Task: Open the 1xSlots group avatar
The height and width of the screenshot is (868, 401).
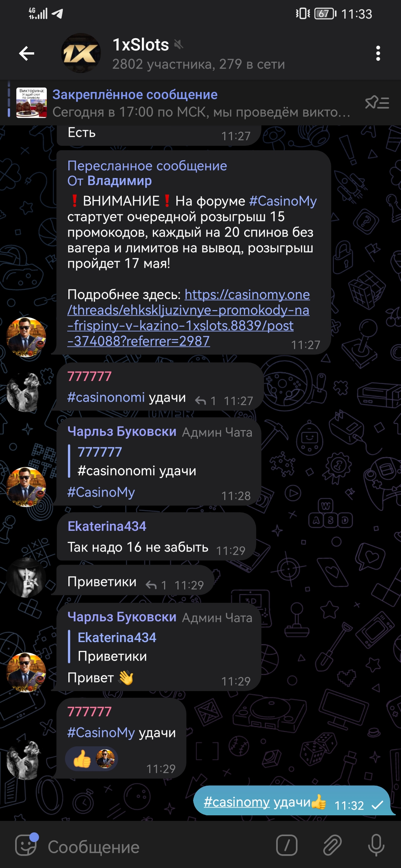Action: [81, 53]
